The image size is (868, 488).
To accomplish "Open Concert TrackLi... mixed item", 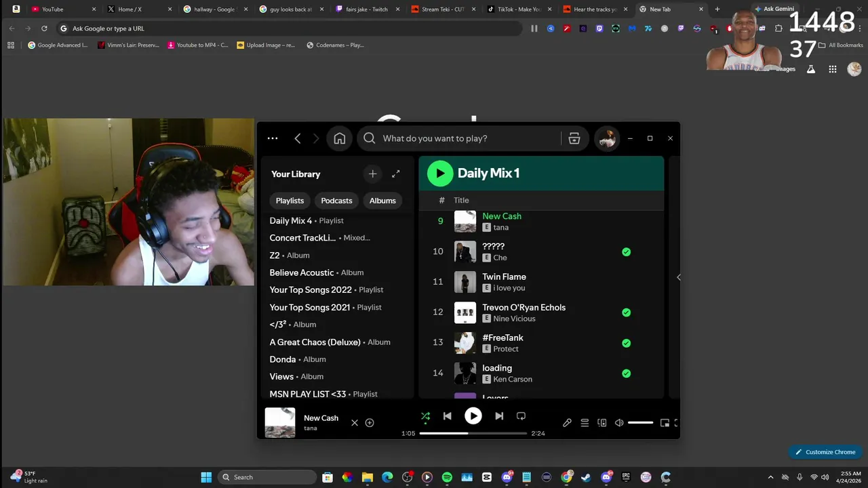I will [x=319, y=238].
